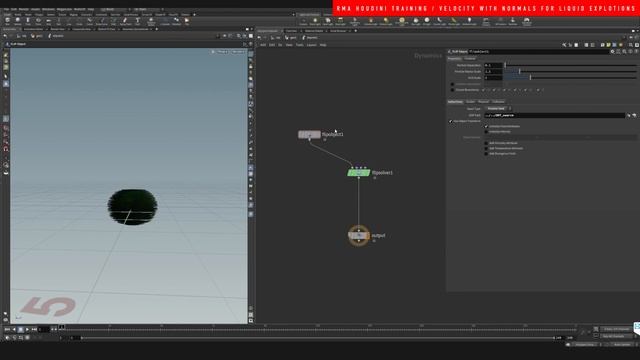Select the Spray Paint shelf tool
The image size is (640, 360).
click(125, 21)
